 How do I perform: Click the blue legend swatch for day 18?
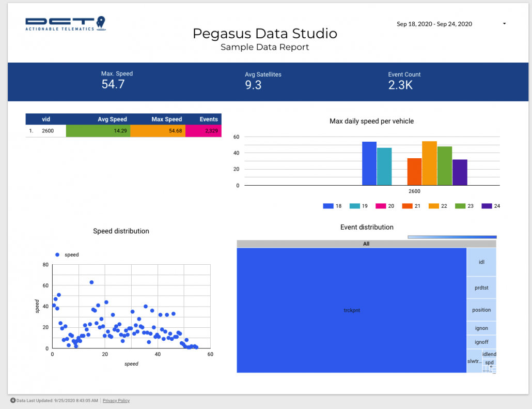pyautogui.click(x=328, y=206)
